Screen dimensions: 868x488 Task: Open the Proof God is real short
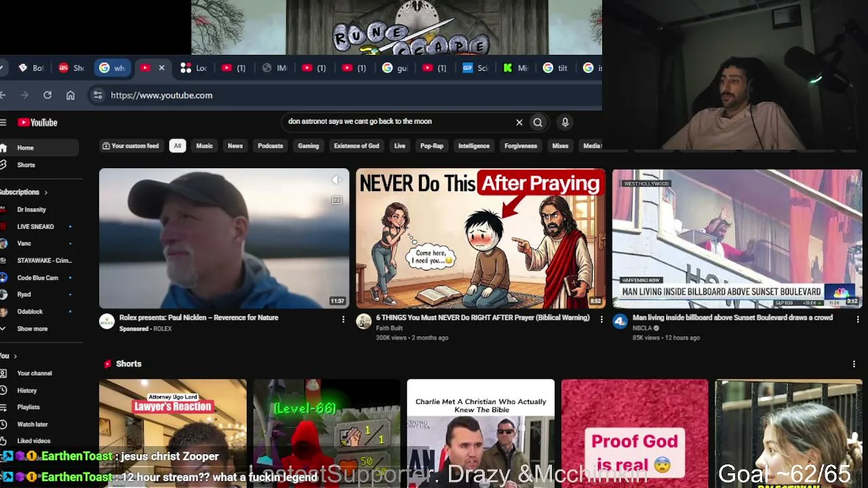point(635,433)
